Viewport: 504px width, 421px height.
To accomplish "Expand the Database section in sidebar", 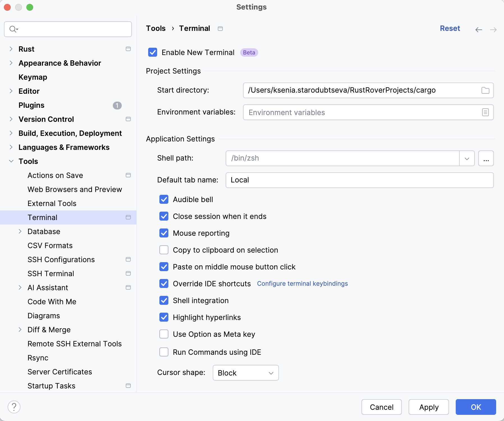I will click(20, 231).
